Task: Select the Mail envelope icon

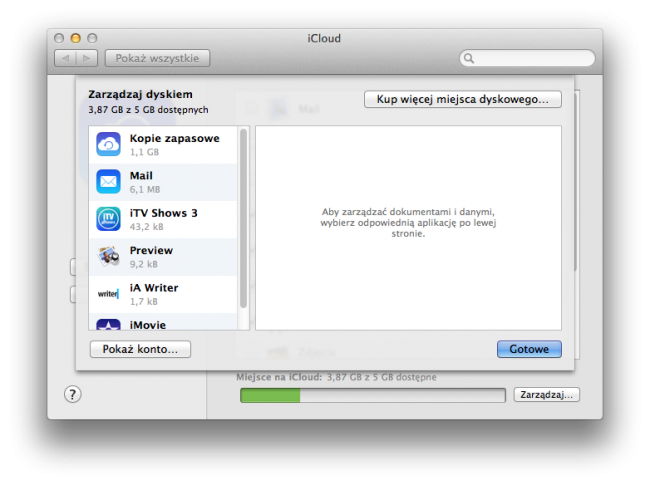Action: click(x=109, y=182)
